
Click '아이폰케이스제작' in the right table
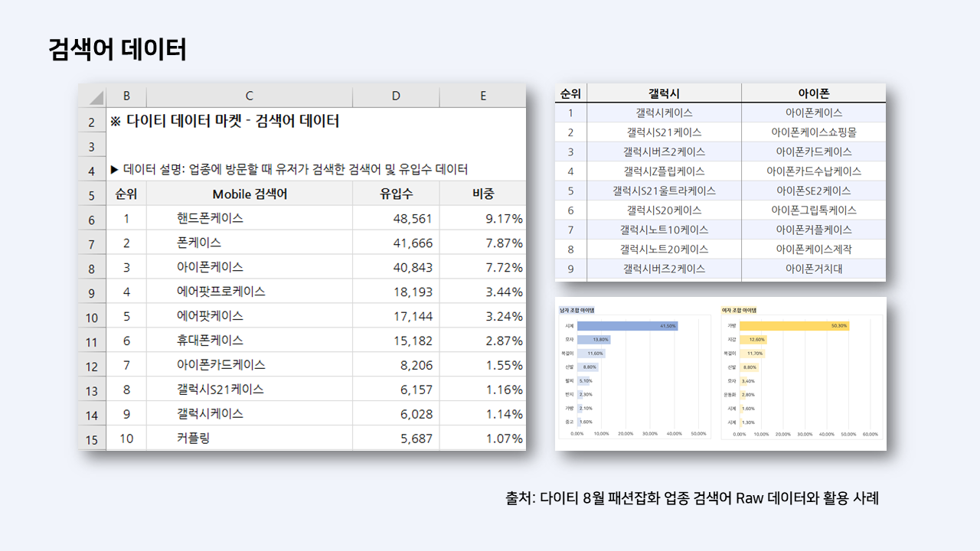point(814,249)
